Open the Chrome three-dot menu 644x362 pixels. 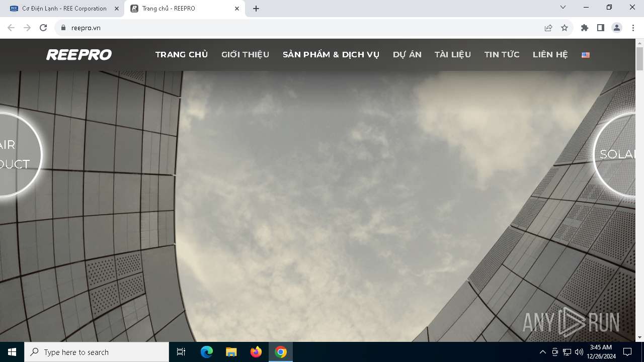633,28
